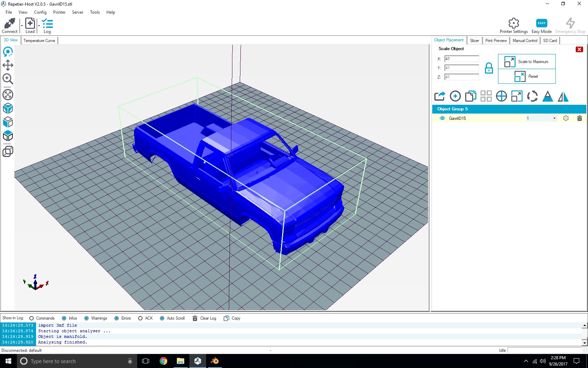This screenshot has height=368, width=588.
Task: Click the Y scale input field
Action: [x=462, y=68]
